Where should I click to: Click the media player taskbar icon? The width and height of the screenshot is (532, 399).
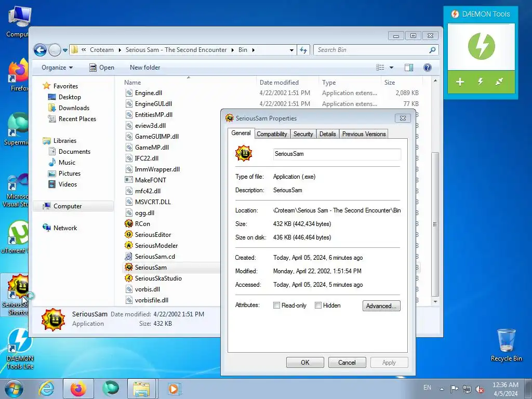[x=175, y=389]
